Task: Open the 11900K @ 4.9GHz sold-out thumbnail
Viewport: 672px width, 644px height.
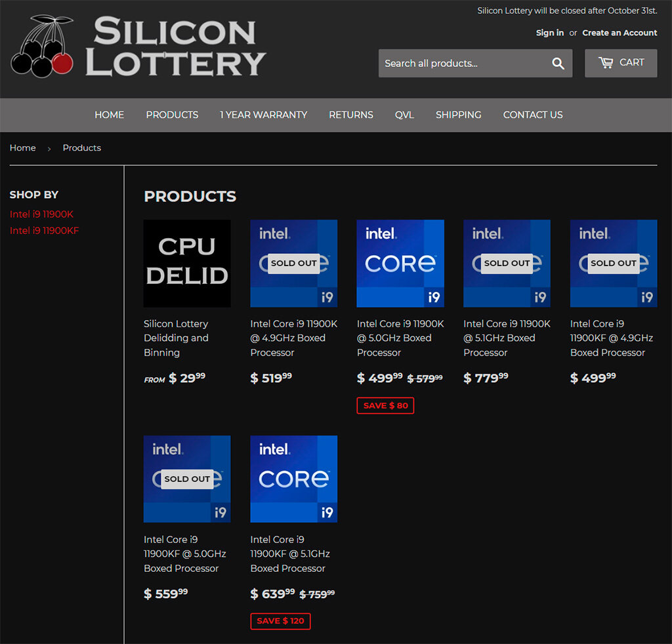Action: pyautogui.click(x=293, y=264)
